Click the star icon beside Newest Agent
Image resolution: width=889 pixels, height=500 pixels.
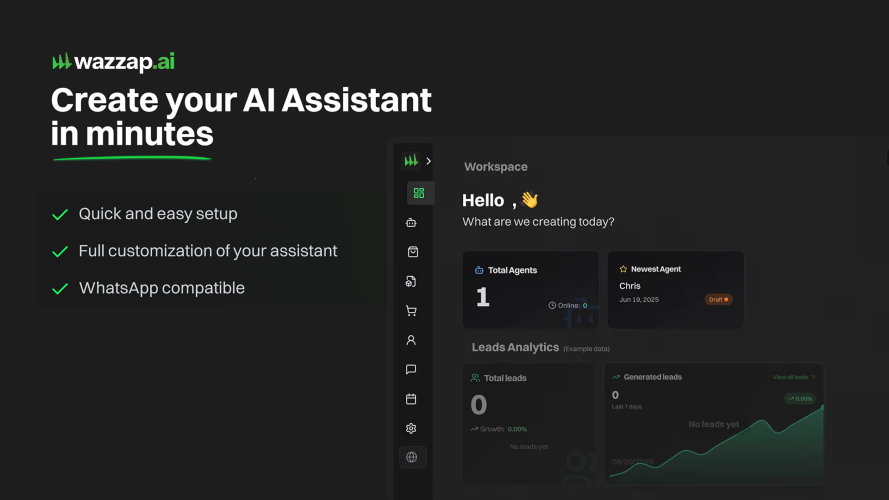pos(623,269)
